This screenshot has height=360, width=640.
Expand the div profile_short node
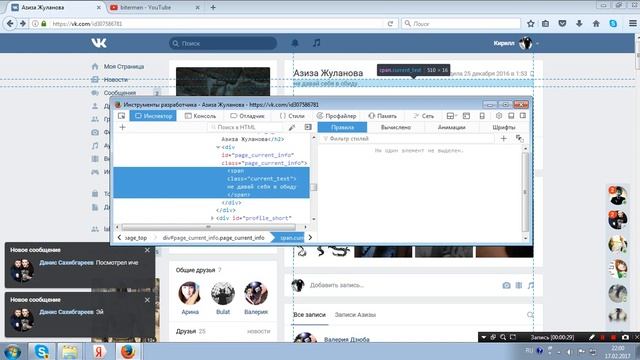pos(212,218)
